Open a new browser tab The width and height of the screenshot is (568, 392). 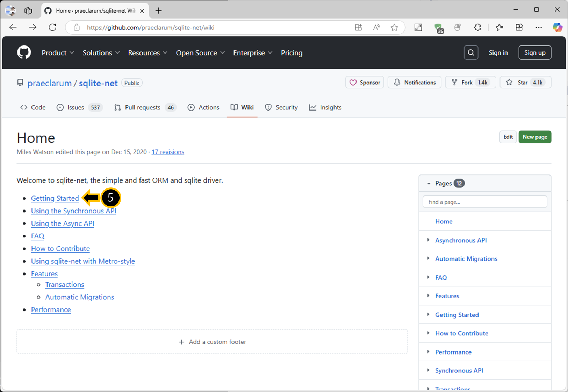(x=159, y=10)
